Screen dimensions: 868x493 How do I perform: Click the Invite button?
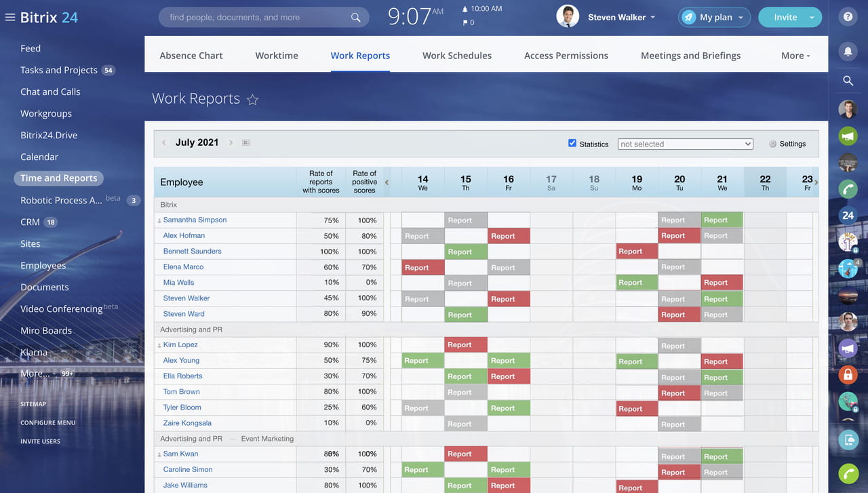[785, 17]
